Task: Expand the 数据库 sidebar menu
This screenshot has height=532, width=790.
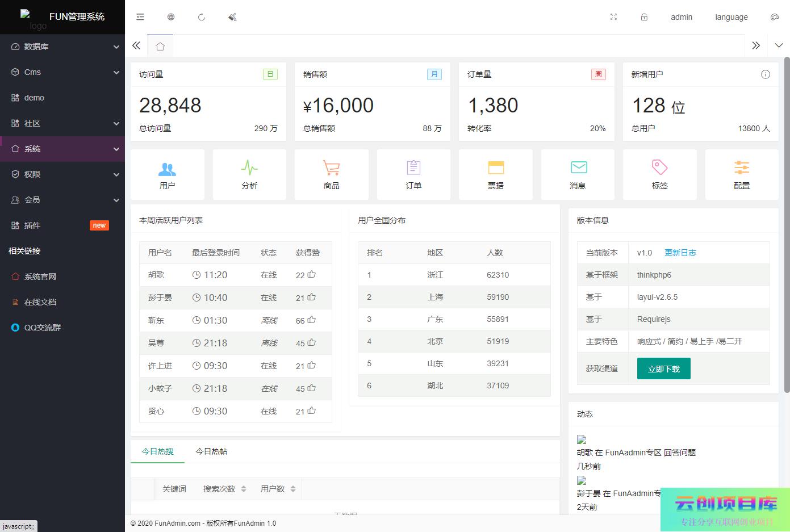Action: [x=62, y=47]
